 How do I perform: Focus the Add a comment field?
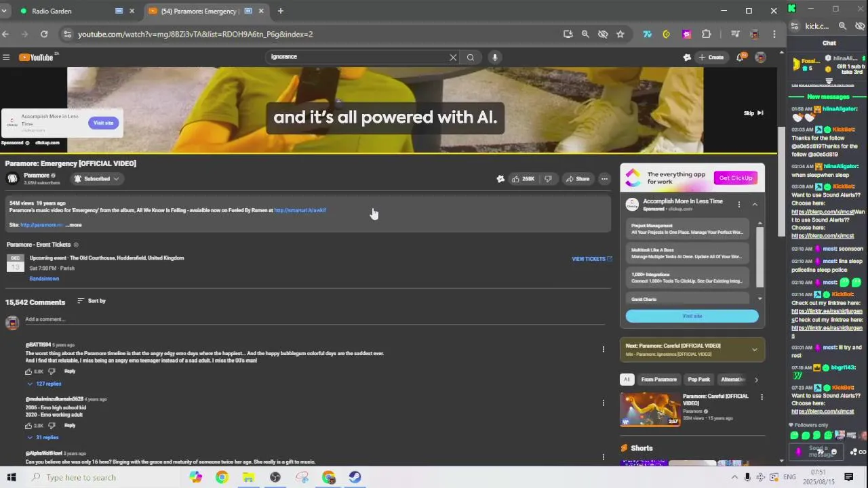[315, 320]
